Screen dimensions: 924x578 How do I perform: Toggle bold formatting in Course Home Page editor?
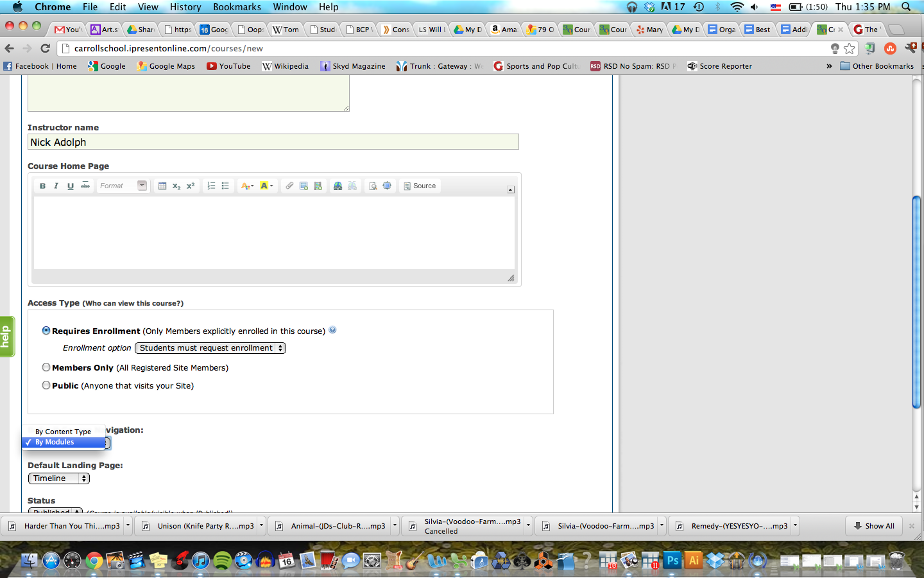point(42,186)
